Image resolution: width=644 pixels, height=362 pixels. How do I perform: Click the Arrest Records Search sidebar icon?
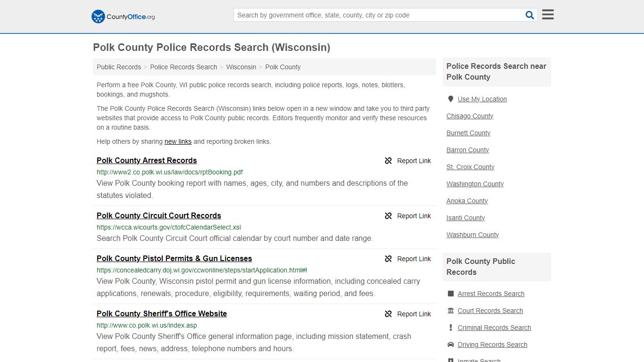[451, 294]
